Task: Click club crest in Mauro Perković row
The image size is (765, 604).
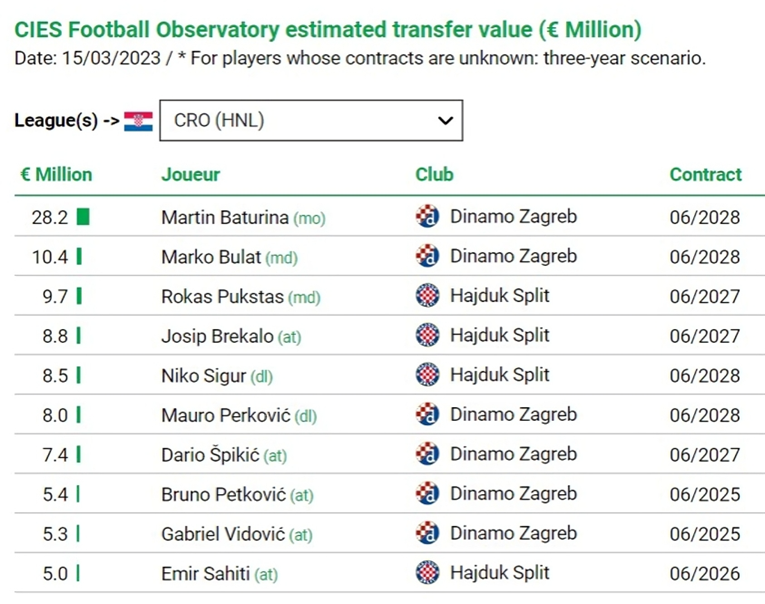Action: 427,414
